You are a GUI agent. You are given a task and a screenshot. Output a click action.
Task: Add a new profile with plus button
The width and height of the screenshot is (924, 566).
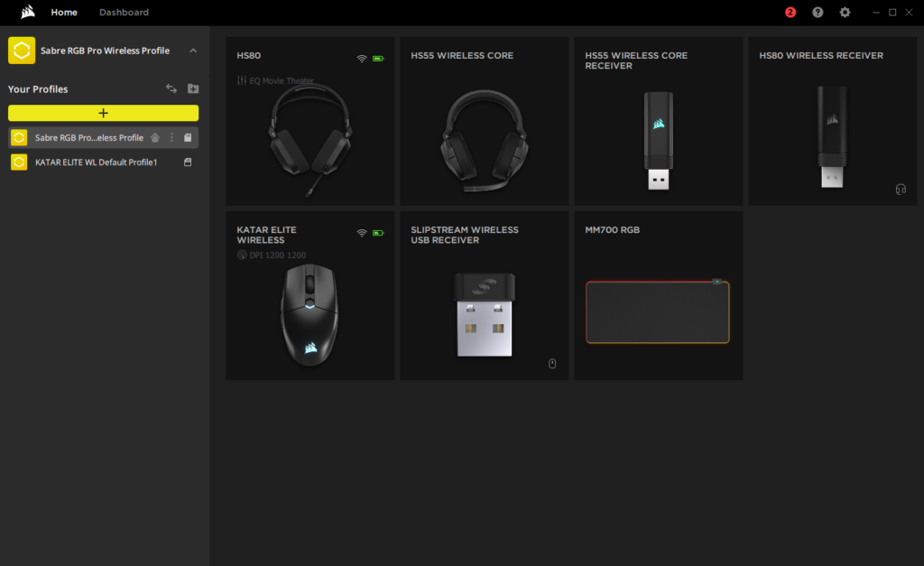coord(103,113)
